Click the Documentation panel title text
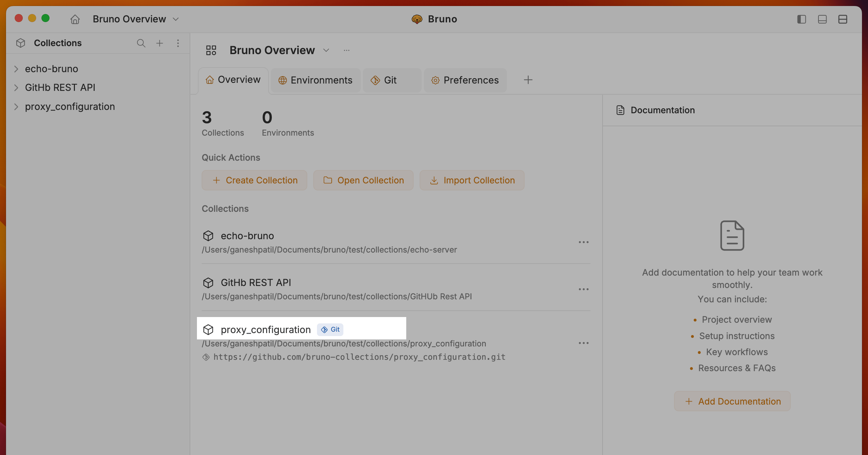 pos(662,110)
